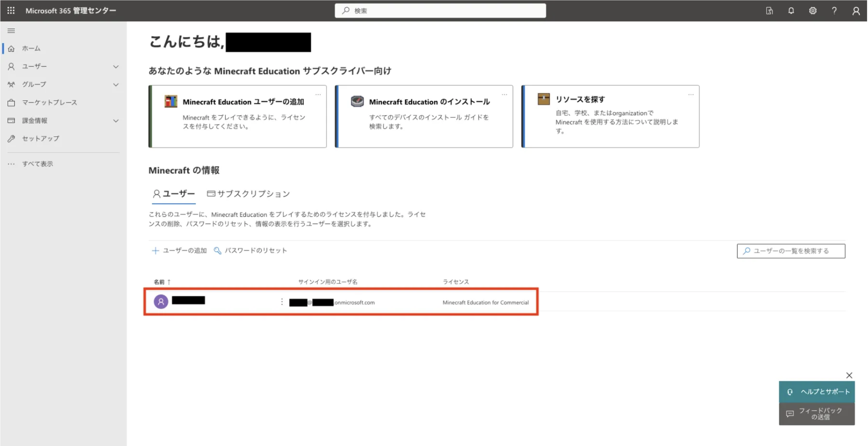Collapse the sidebar with the hamburger icon
Viewport: 868px width, 446px height.
(11, 30)
